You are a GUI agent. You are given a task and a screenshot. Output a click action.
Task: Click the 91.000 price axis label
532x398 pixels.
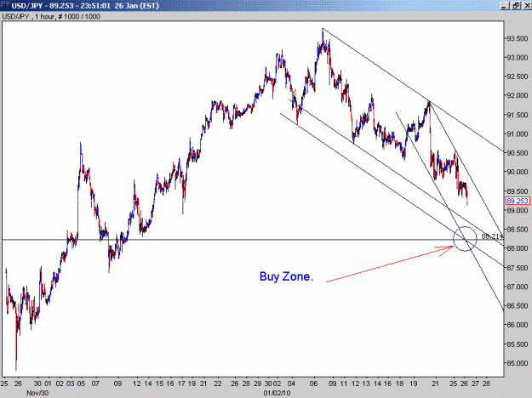coord(518,134)
